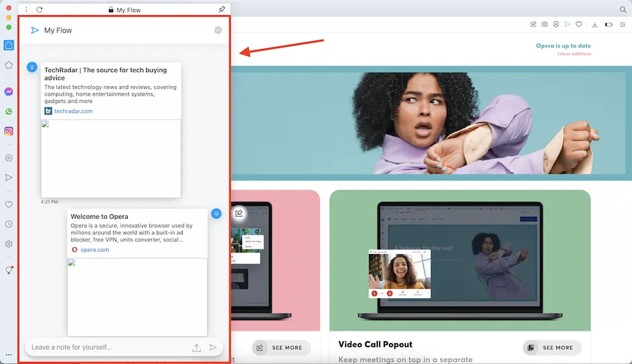Image resolution: width=632 pixels, height=364 pixels.
Task: Click the Video Call Popout heading
Action: 375,344
